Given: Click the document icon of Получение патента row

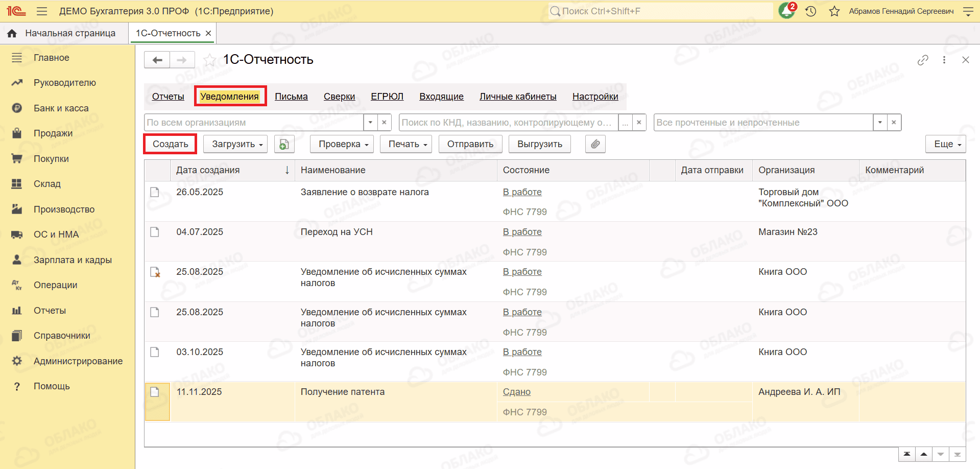Looking at the screenshot, I should (x=155, y=392).
